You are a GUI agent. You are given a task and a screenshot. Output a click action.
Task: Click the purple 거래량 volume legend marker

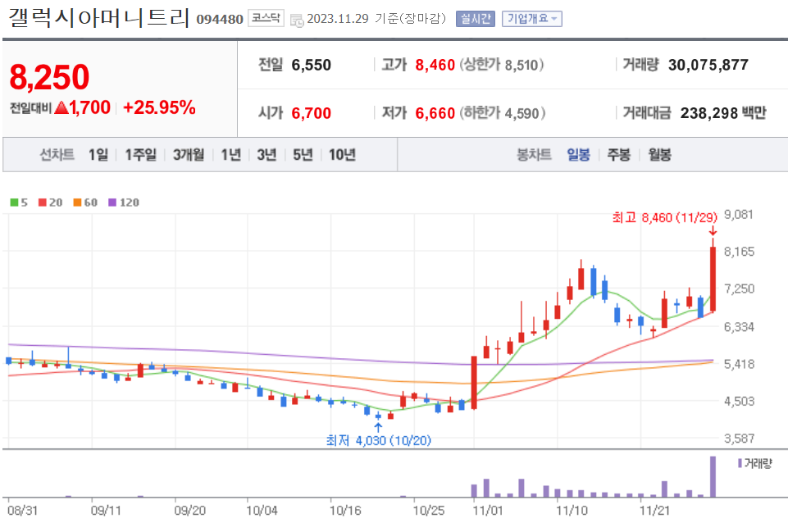tap(740, 463)
